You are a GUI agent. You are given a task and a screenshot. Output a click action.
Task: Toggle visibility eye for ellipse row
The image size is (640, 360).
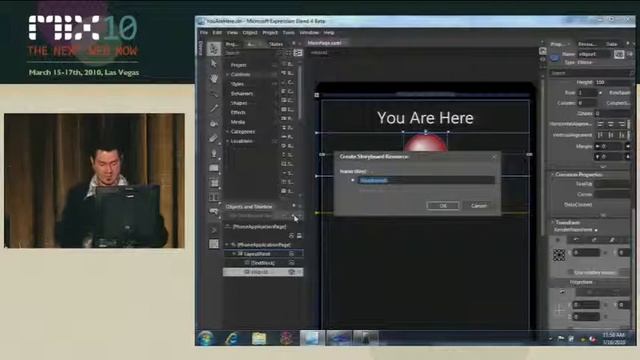(x=291, y=272)
